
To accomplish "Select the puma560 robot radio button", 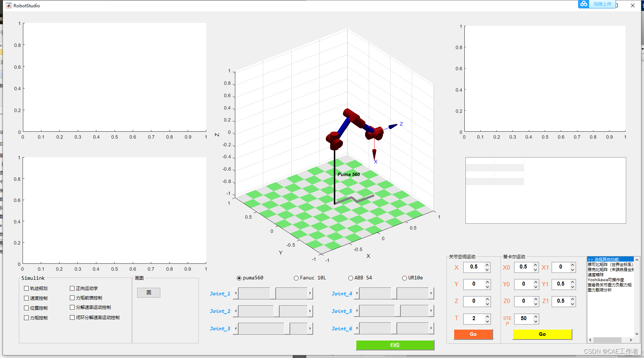I will pos(239,278).
